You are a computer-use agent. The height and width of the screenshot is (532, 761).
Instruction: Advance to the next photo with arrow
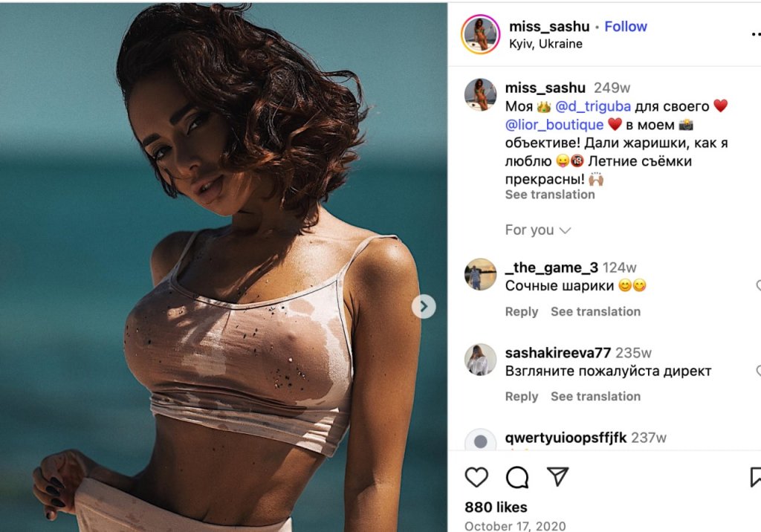tap(424, 306)
